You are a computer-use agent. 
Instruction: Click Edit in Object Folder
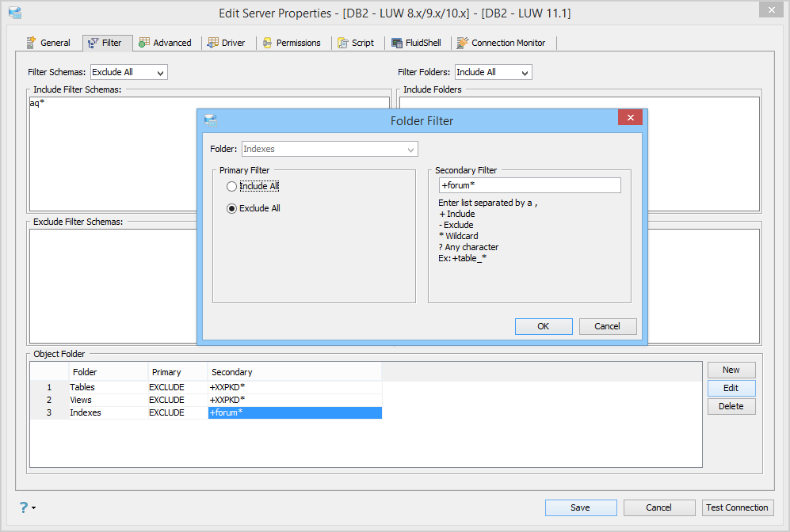pos(731,388)
